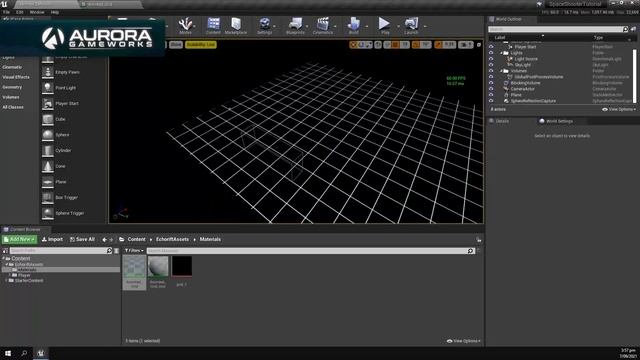Select the black material asset thumbnail
The image size is (640, 360).
[x=182, y=267]
